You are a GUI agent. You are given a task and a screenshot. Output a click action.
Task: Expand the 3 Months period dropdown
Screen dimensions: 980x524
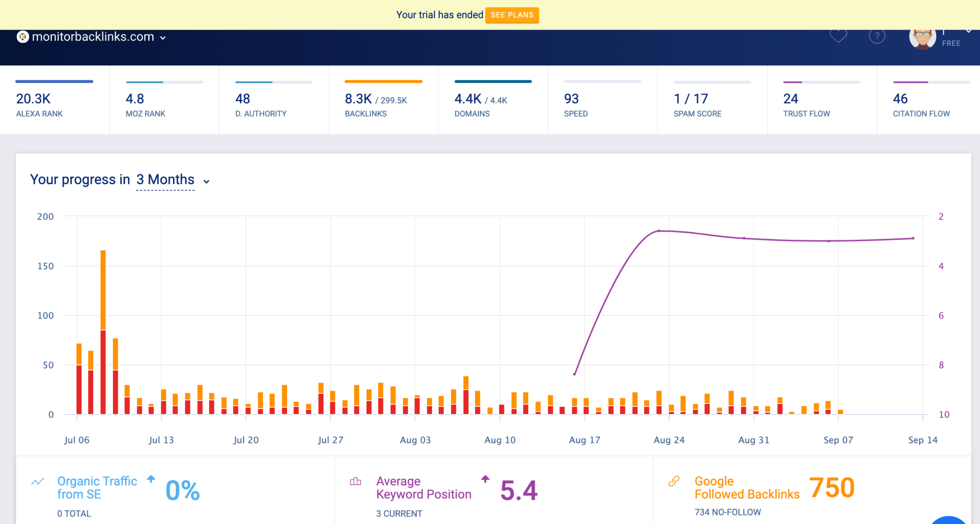207,181
